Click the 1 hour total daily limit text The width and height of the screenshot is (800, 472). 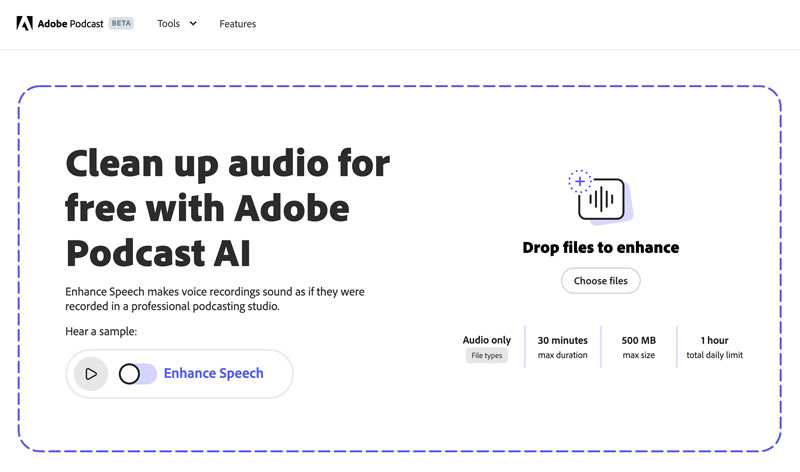coord(714,347)
